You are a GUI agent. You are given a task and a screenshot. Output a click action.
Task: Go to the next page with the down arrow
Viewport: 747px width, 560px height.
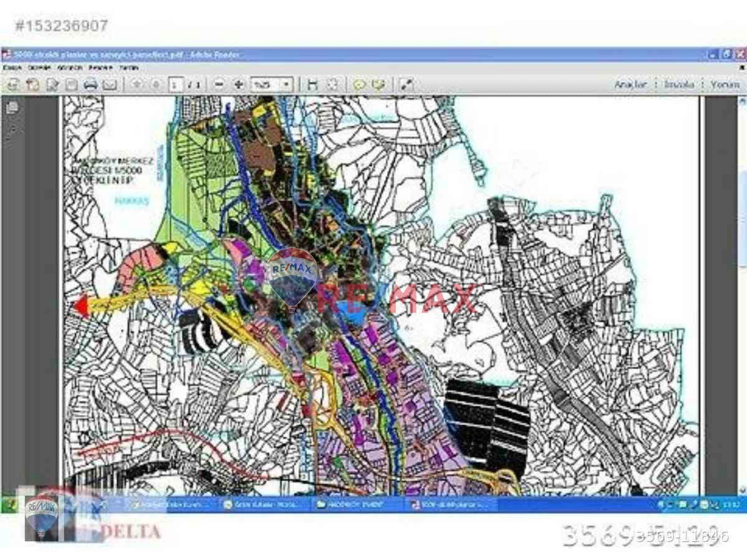156,85
